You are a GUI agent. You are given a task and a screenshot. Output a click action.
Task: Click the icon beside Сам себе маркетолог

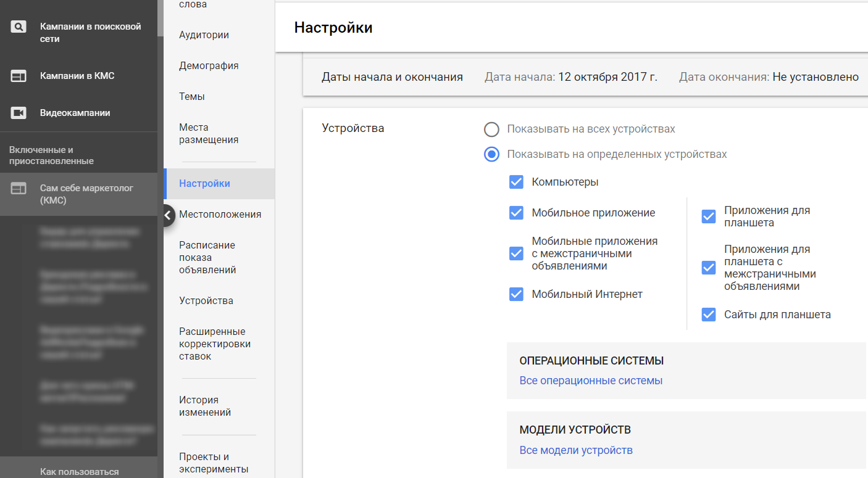(x=19, y=189)
